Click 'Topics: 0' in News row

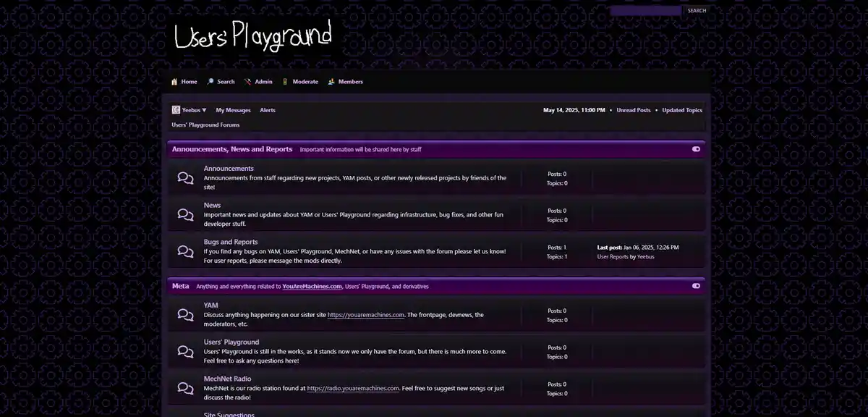[557, 219]
